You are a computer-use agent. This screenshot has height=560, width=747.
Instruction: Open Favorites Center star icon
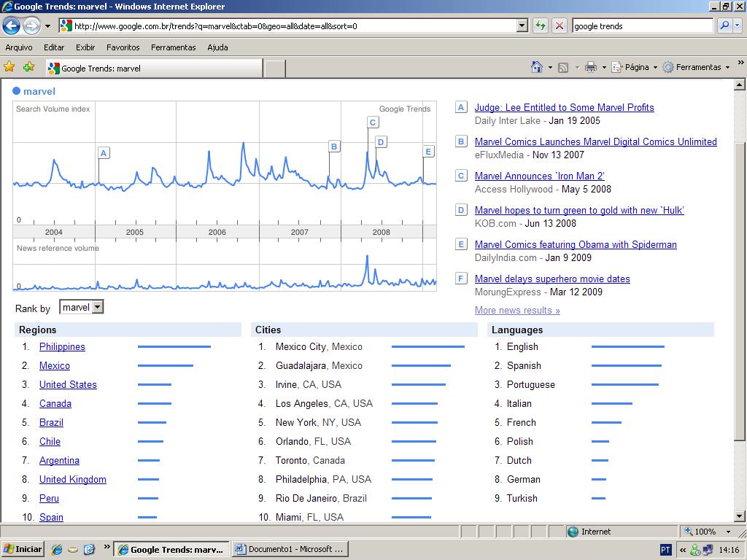[x=9, y=67]
